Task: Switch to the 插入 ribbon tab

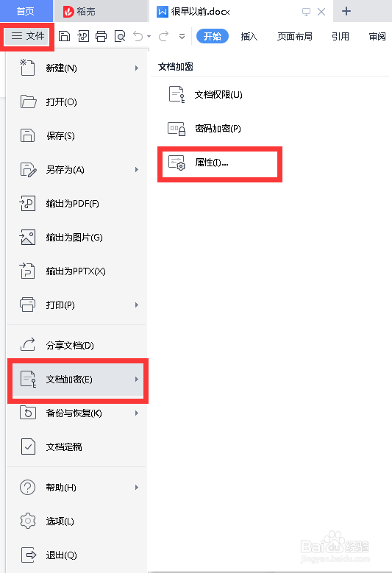Action: coord(249,36)
